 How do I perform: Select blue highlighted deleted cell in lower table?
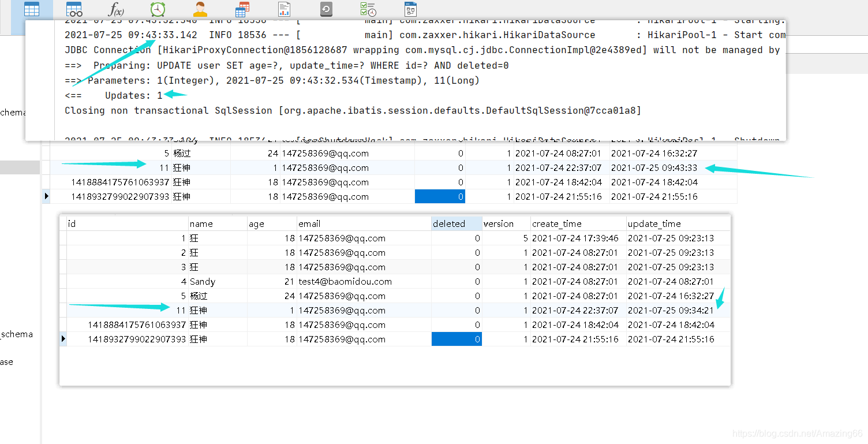click(x=457, y=339)
